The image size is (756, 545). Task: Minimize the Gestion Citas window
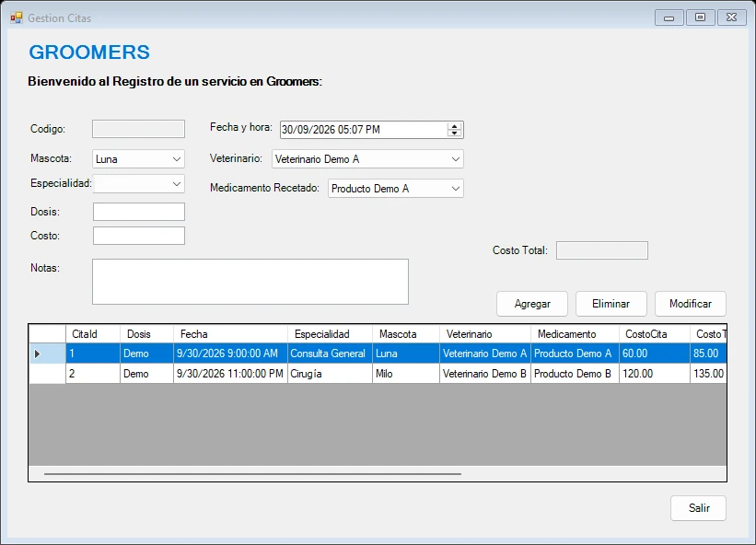[669, 17]
